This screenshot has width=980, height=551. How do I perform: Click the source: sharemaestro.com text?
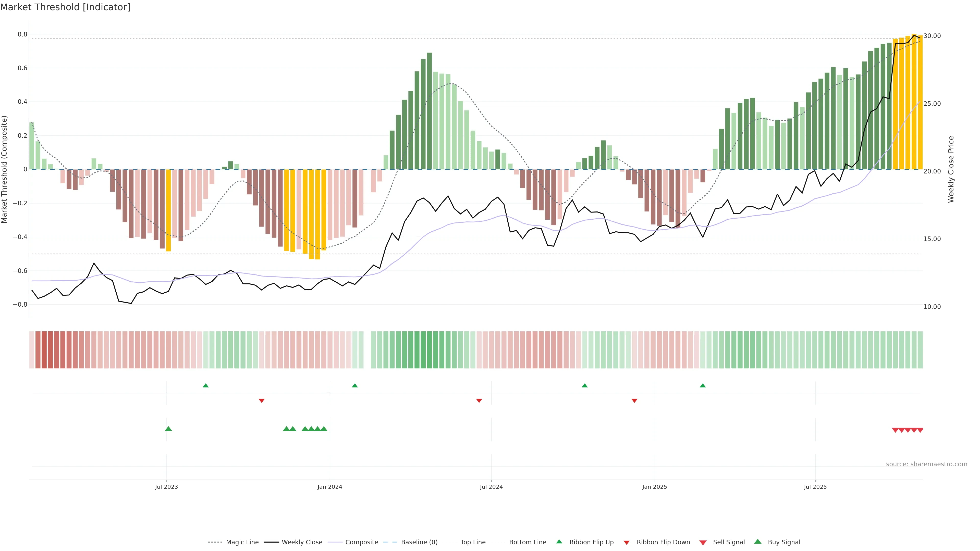tap(926, 464)
